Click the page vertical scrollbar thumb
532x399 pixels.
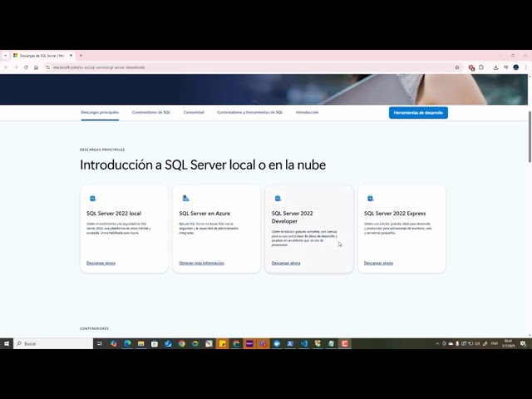[x=530, y=136]
